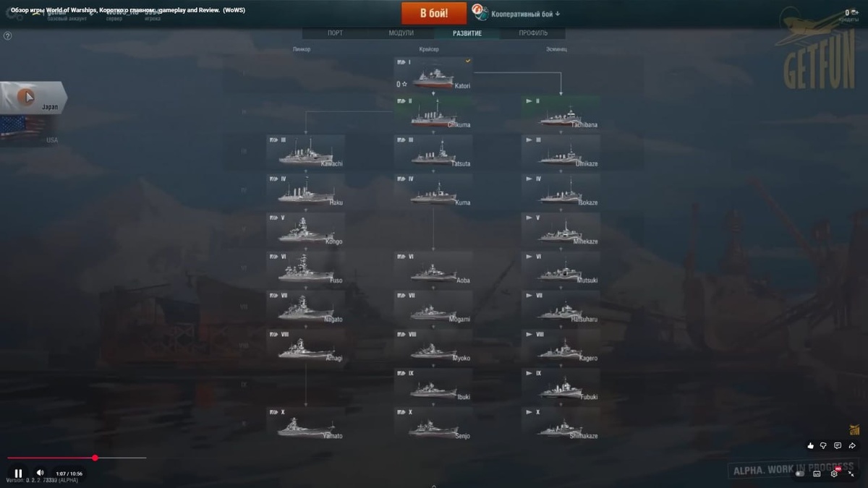The image size is (868, 488).
Task: Pause the video playback
Action: (x=19, y=474)
